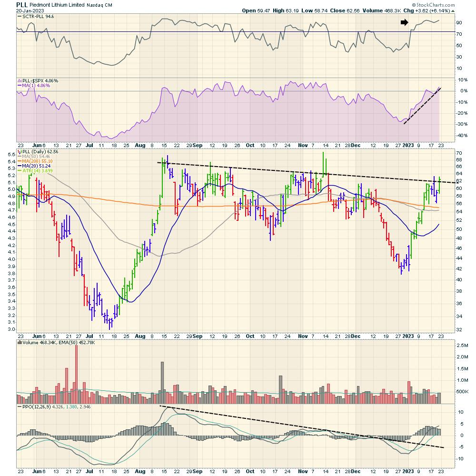Select the MA(50) 54.46 legend entry
Viewport: 476px width, 476px height.
(36, 156)
